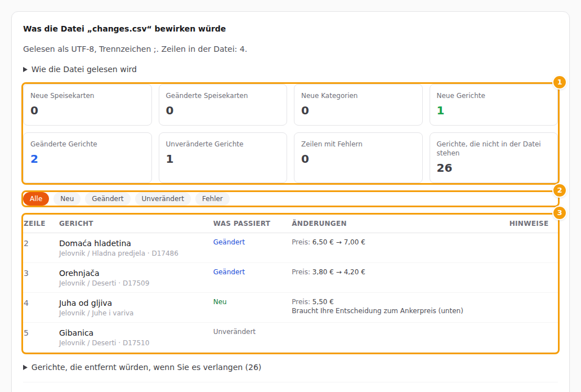Click "Jelovnik / Hladna predjela · D17486"
The width and height of the screenshot is (581, 392).
pos(119,253)
